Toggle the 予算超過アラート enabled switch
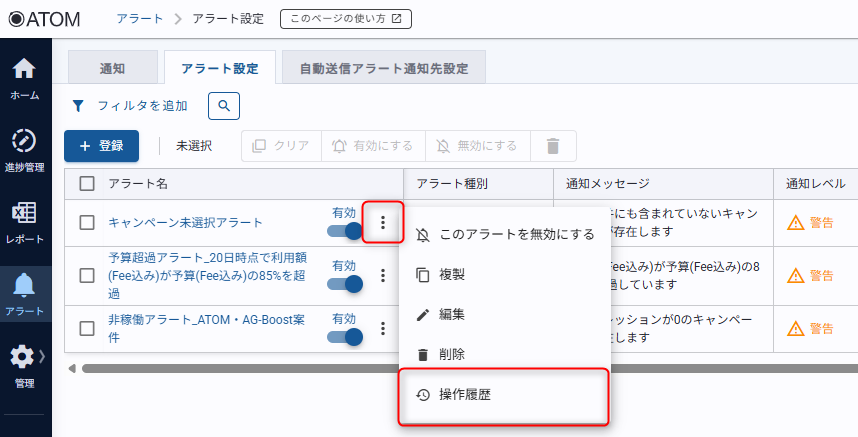Viewport: 858px width, 437px height. click(x=345, y=284)
